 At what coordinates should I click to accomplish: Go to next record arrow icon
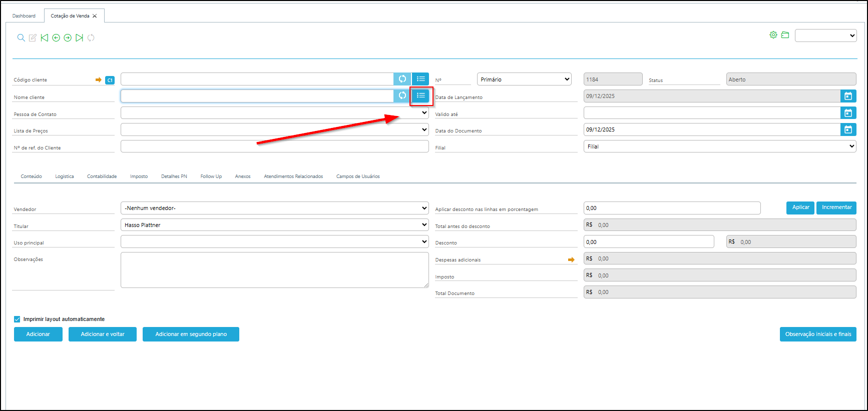click(68, 38)
